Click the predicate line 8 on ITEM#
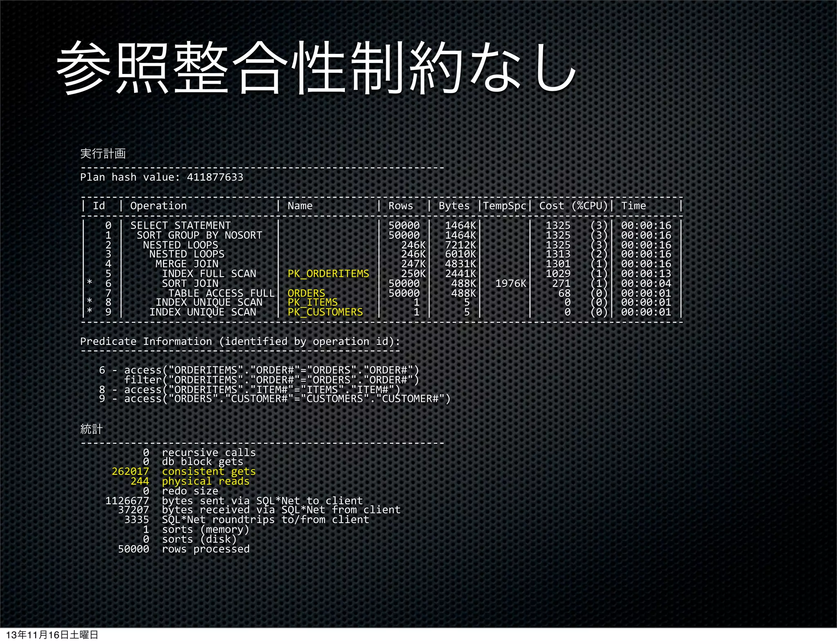The height and width of the screenshot is (644, 837). (249, 389)
